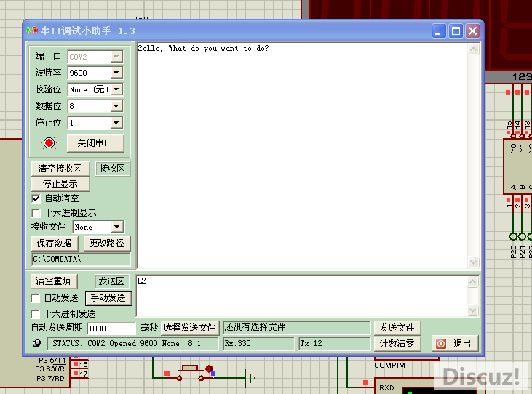The width and height of the screenshot is (532, 394).
Task: Click the P3.6/WR pin label in schematic
Action: coord(50,369)
